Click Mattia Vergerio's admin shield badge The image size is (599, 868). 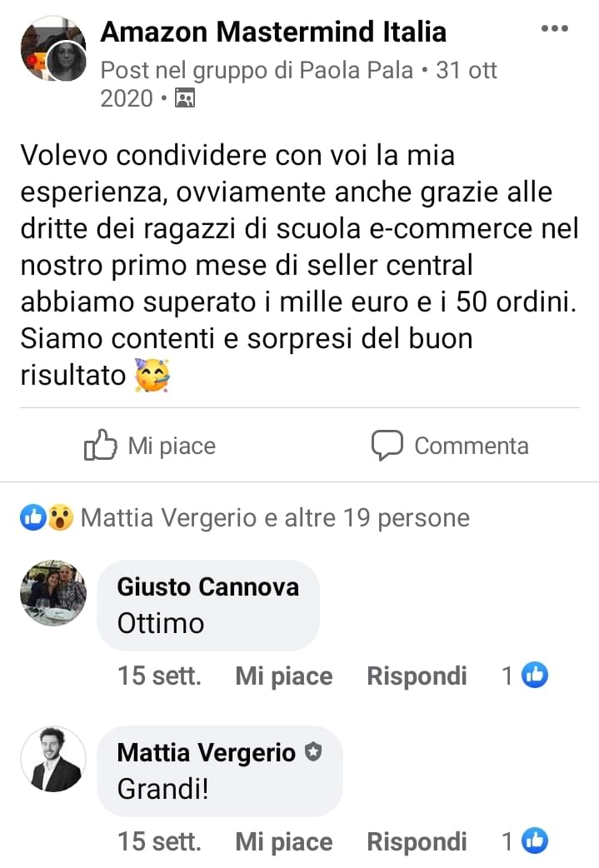(313, 752)
